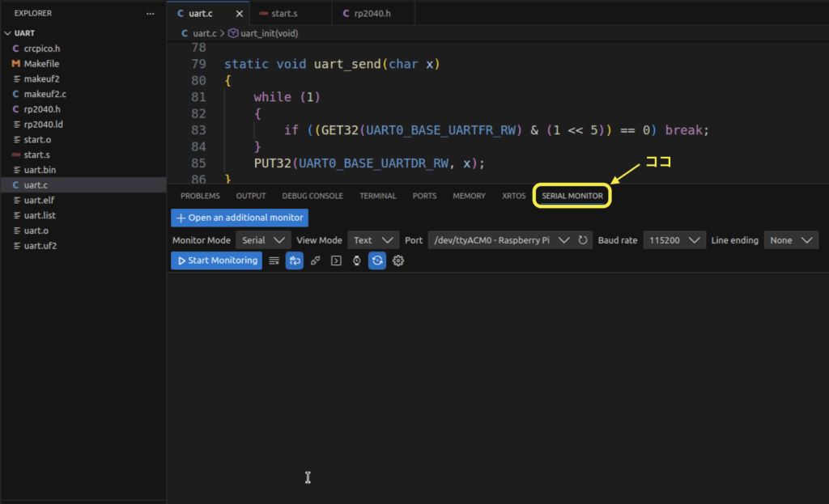The height and width of the screenshot is (504, 829).
Task: Click the clear output icon
Action: [x=274, y=260]
